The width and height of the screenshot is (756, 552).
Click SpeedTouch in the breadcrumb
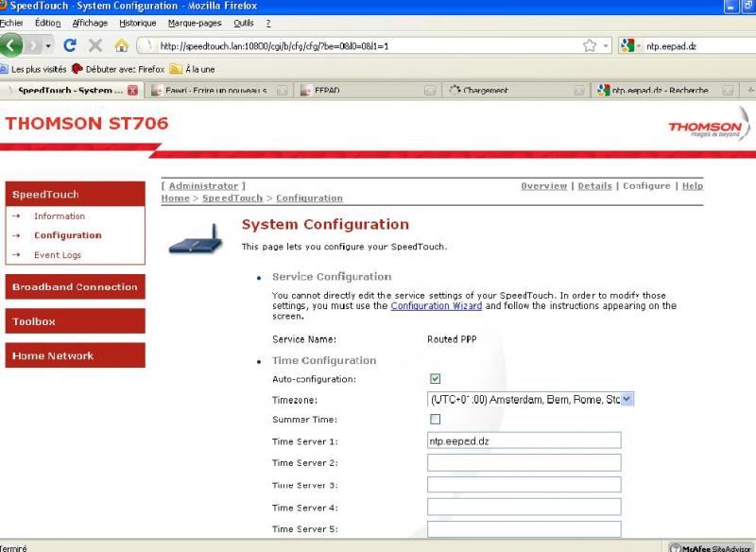click(232, 198)
